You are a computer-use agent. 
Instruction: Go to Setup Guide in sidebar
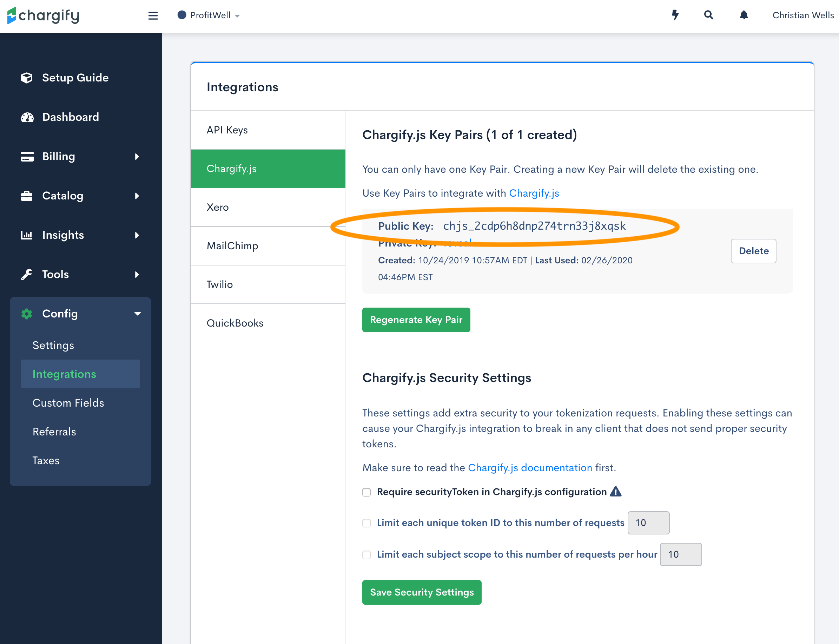click(75, 78)
